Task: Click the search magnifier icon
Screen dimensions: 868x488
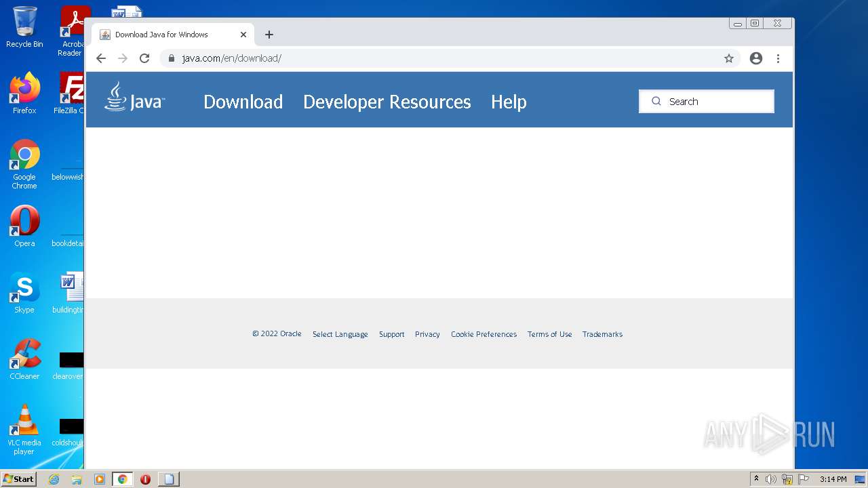Action: 656,101
